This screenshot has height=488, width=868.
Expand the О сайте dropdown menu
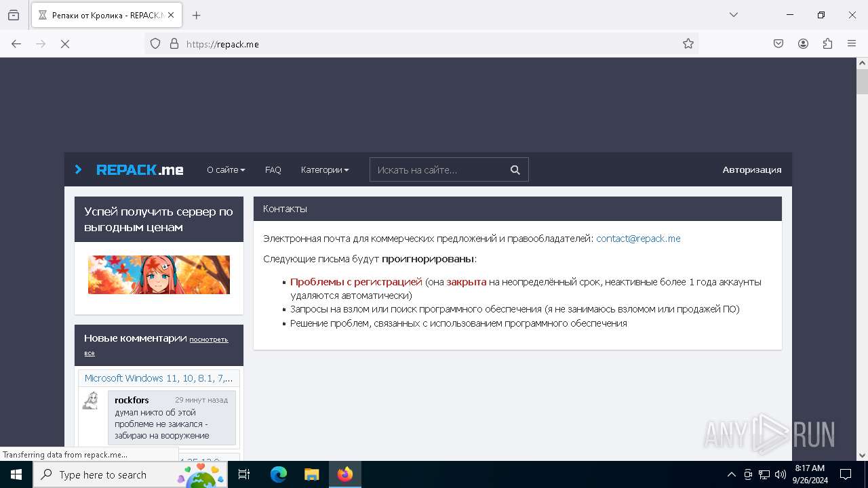pos(226,170)
